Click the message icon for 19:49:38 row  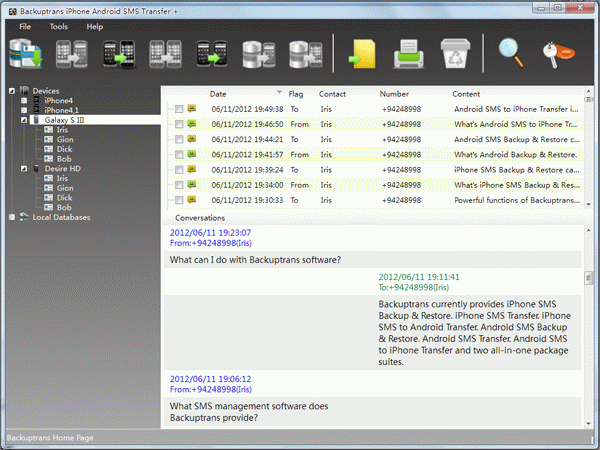pyautogui.click(x=192, y=108)
